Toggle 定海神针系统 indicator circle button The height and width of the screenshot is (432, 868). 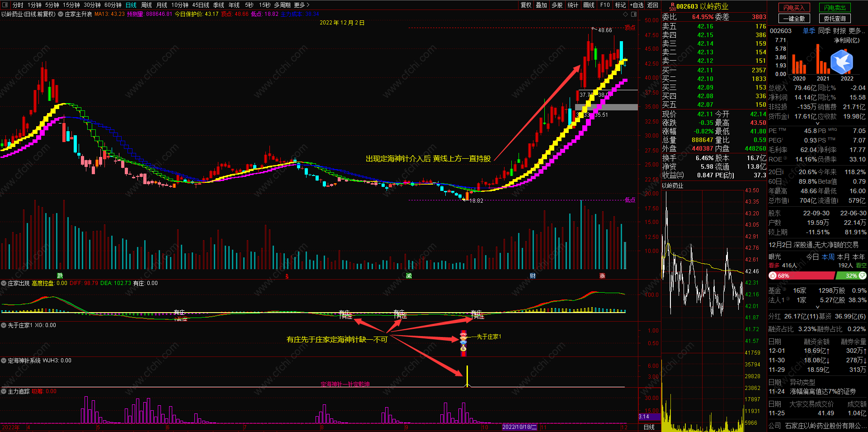pyautogui.click(x=4, y=361)
